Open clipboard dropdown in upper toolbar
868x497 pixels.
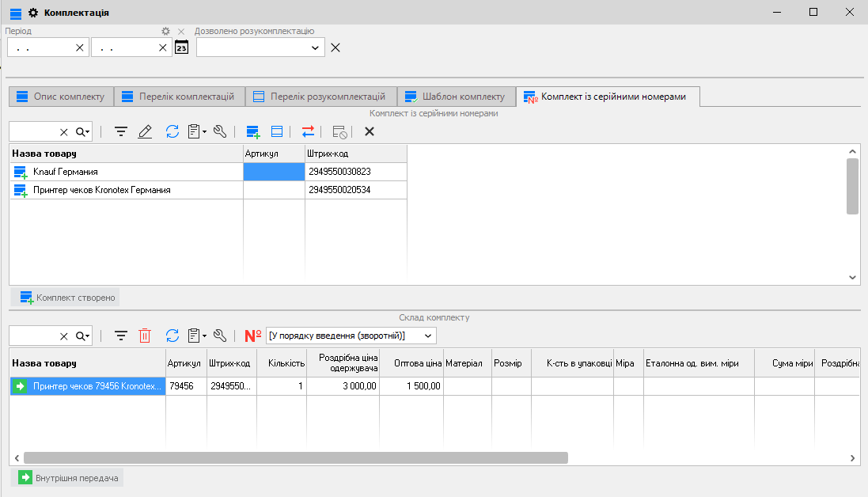pos(196,132)
